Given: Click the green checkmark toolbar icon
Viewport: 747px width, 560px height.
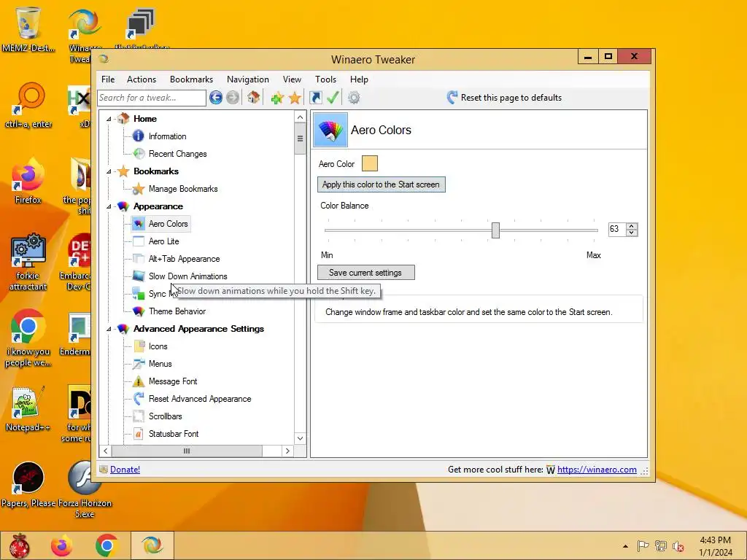Looking at the screenshot, I should pos(333,98).
